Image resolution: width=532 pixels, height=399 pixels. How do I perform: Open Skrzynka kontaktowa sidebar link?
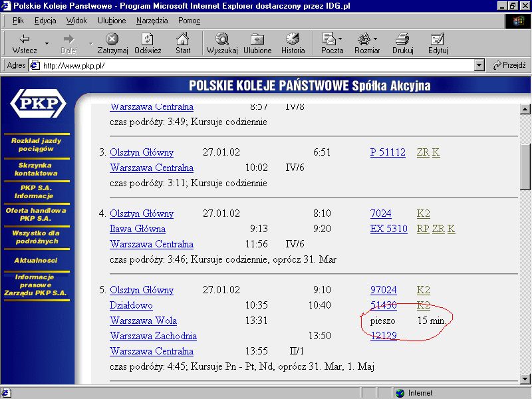[x=36, y=170]
